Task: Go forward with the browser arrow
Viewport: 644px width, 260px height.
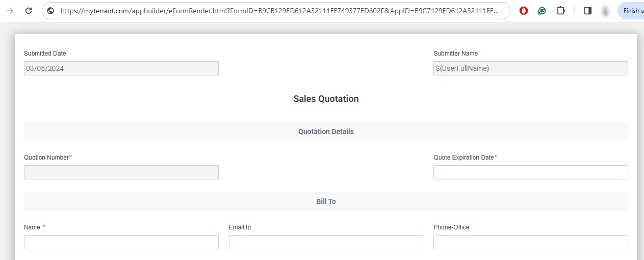Action: [10, 11]
